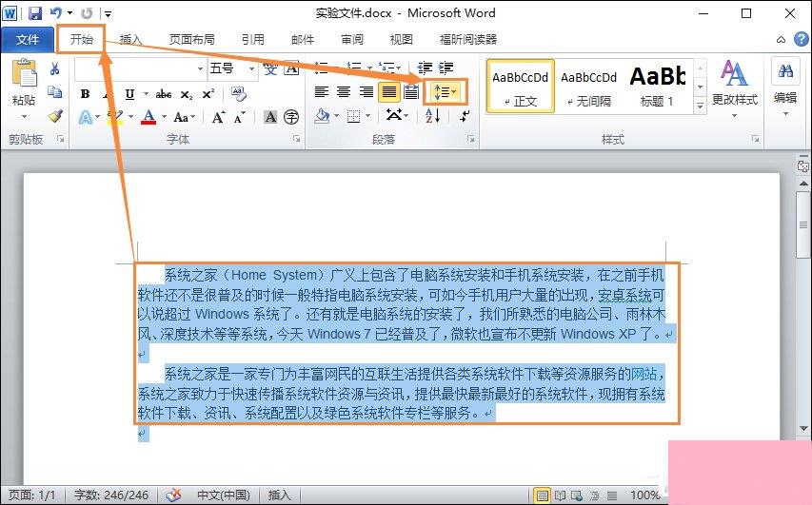Click the Decrease Indent icon
The image size is (812, 505).
click(425, 68)
